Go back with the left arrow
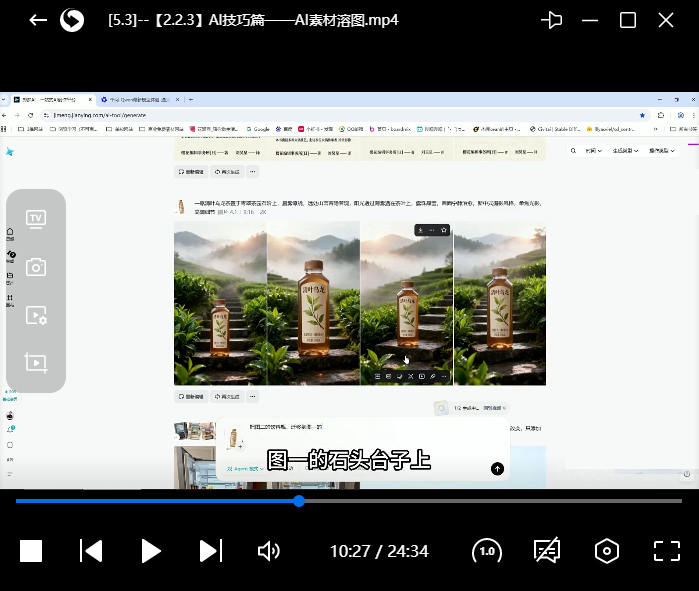Viewport: 699px width, 591px height. pyautogui.click(x=38, y=20)
